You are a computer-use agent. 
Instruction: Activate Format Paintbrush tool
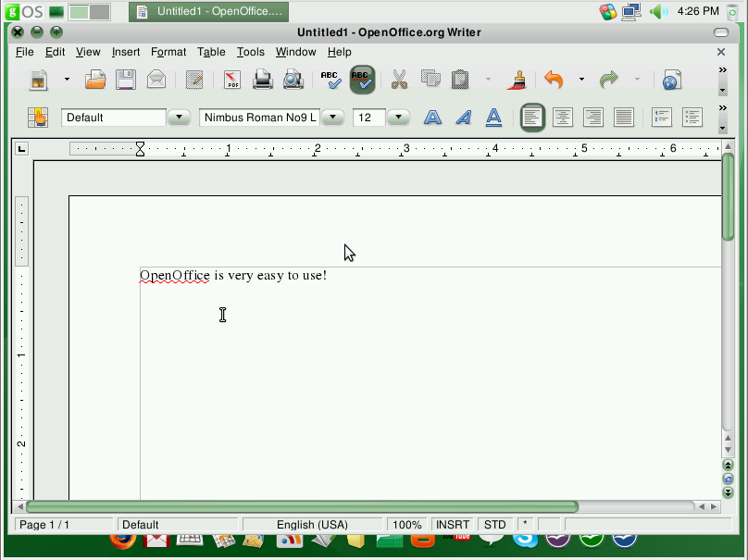click(x=517, y=80)
